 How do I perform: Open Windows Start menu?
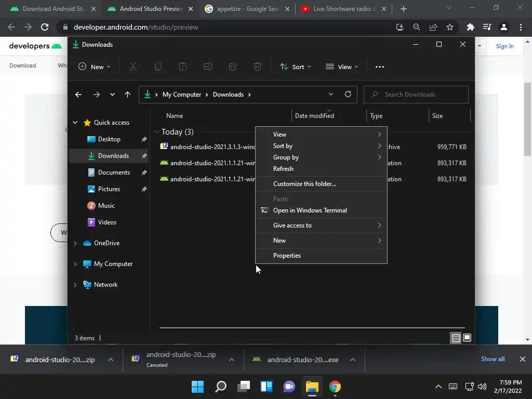pyautogui.click(x=197, y=387)
